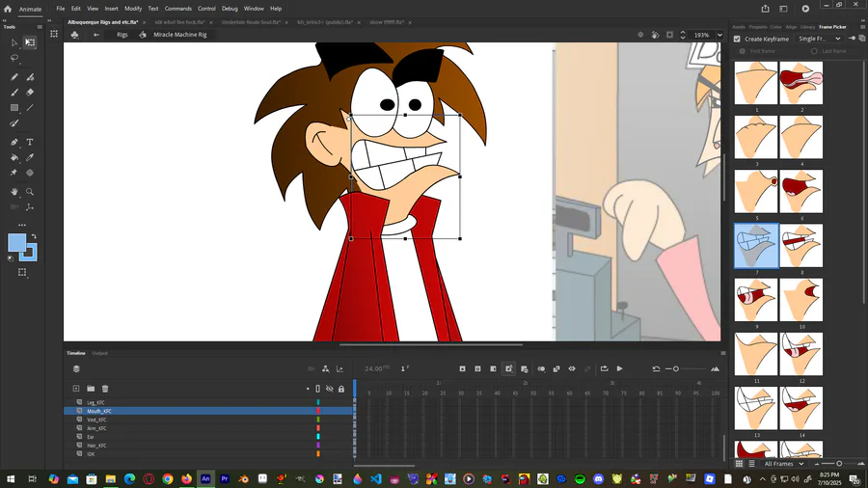The width and height of the screenshot is (868, 488).
Task: Open the File menu
Action: [61, 9]
